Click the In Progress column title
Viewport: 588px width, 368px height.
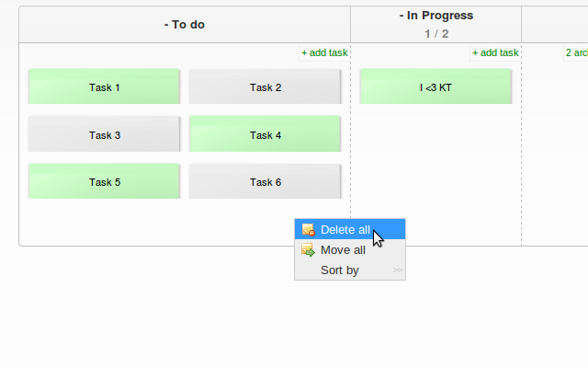click(436, 16)
